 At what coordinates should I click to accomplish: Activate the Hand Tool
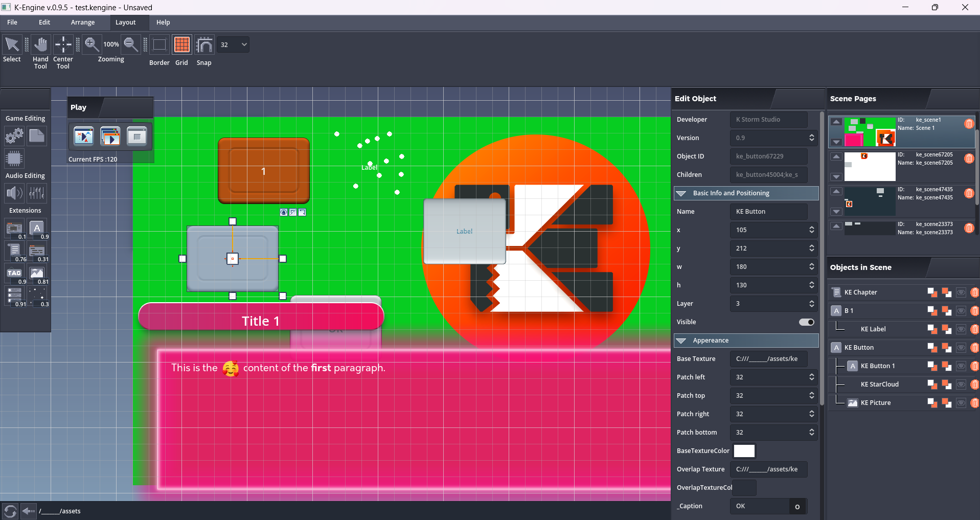pos(40,44)
